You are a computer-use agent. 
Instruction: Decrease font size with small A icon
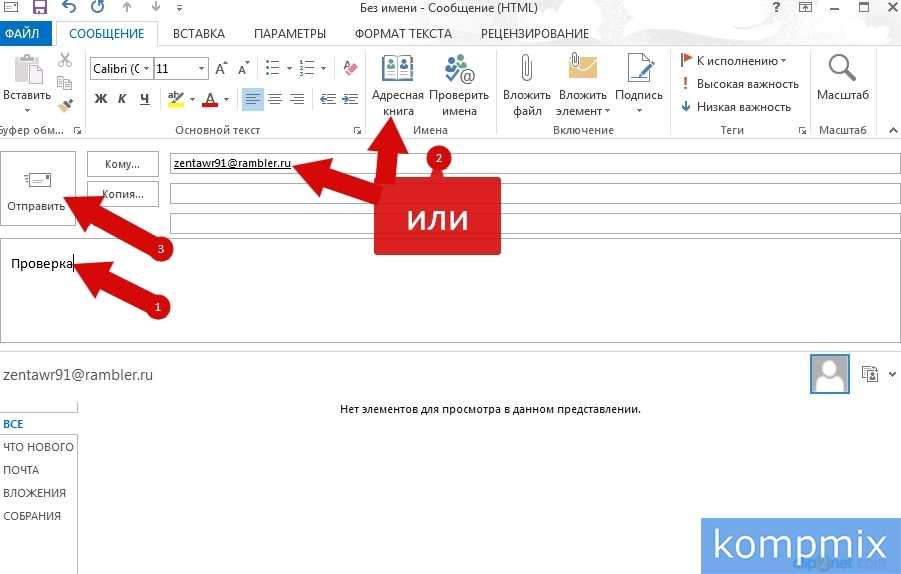243,69
